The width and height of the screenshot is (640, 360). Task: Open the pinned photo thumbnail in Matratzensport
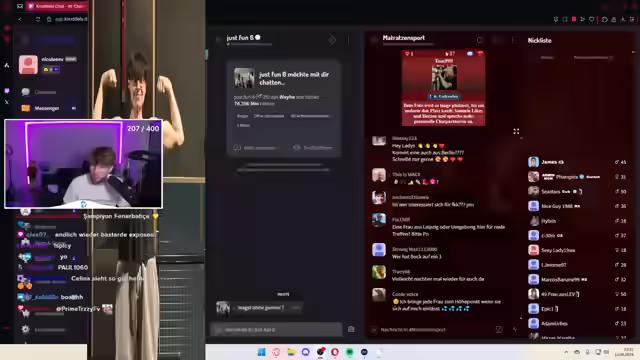tap(444, 78)
